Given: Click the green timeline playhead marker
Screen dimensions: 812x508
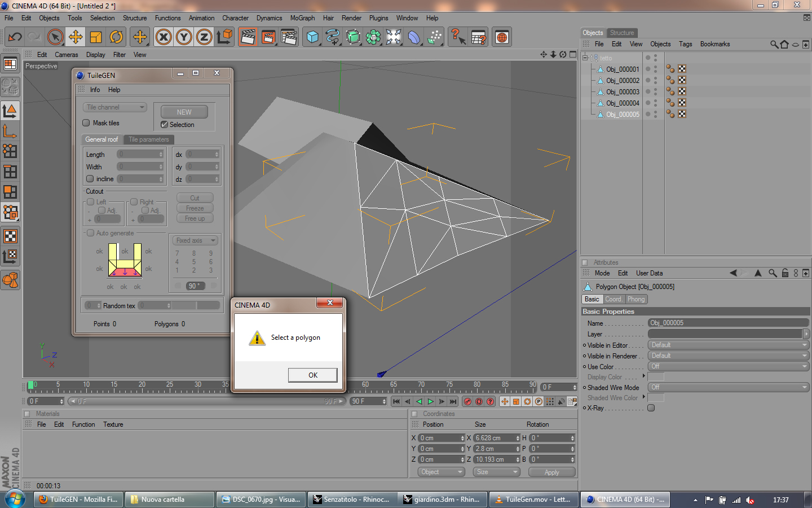Looking at the screenshot, I should 30,385.
